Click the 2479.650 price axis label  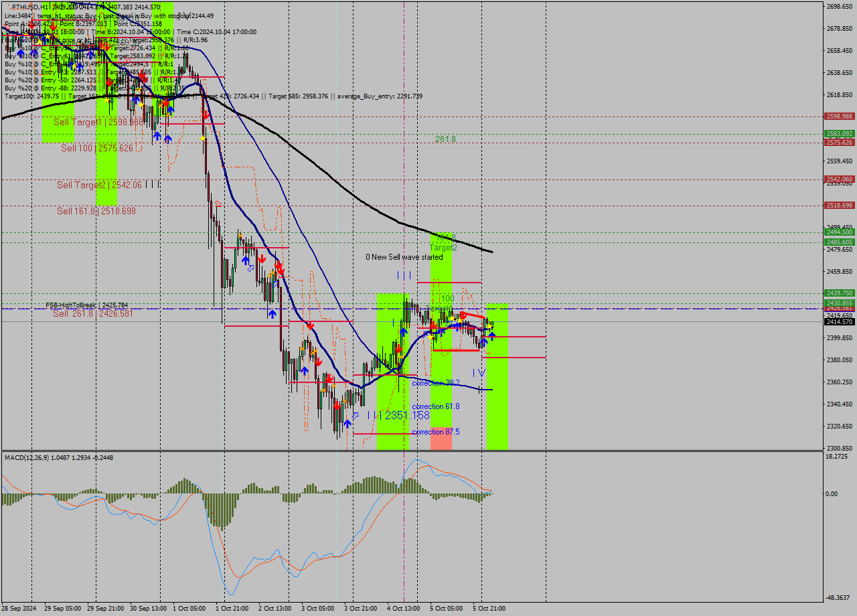[840, 249]
